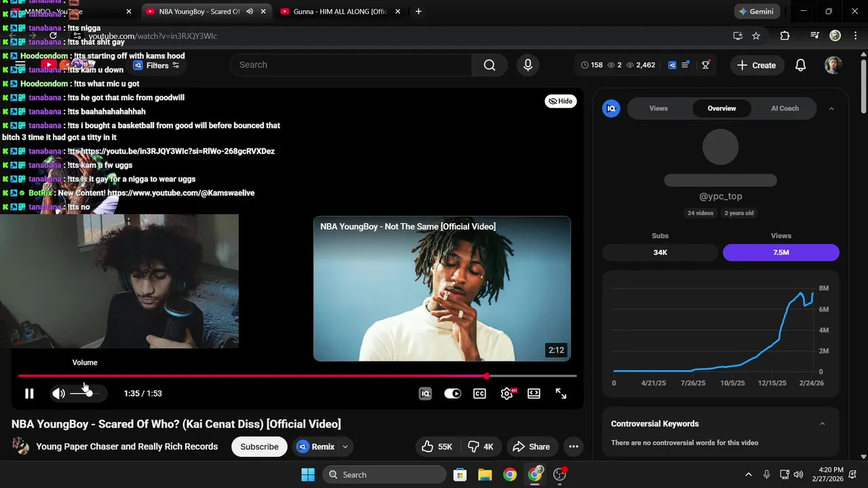Switch to the AI Coach tab
The width and height of the screenshot is (868, 488).
point(785,108)
